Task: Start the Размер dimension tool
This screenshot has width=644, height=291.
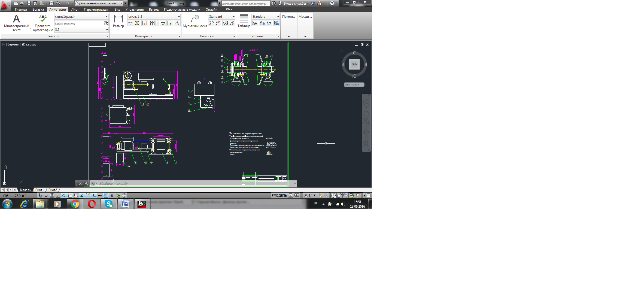Action: point(119,22)
